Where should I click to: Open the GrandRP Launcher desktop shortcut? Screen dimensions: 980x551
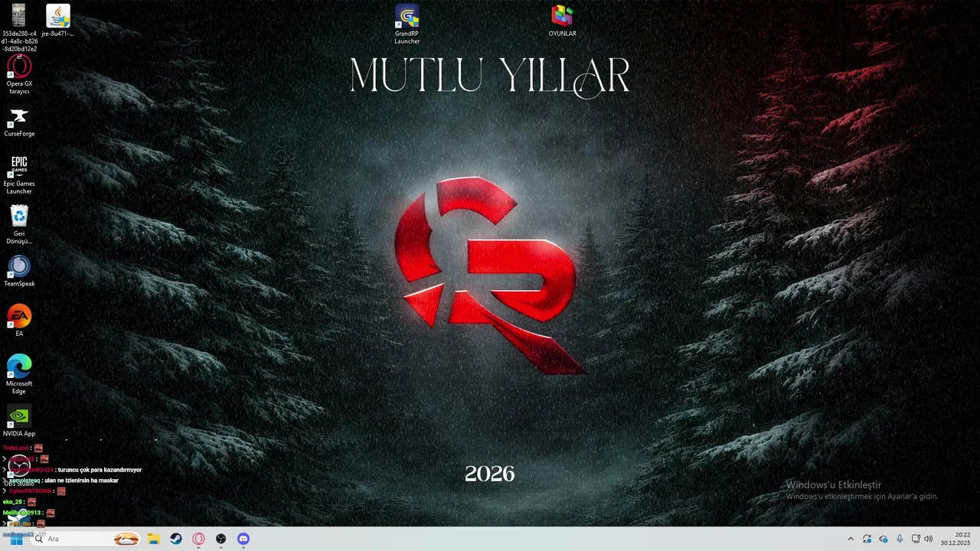(x=407, y=24)
